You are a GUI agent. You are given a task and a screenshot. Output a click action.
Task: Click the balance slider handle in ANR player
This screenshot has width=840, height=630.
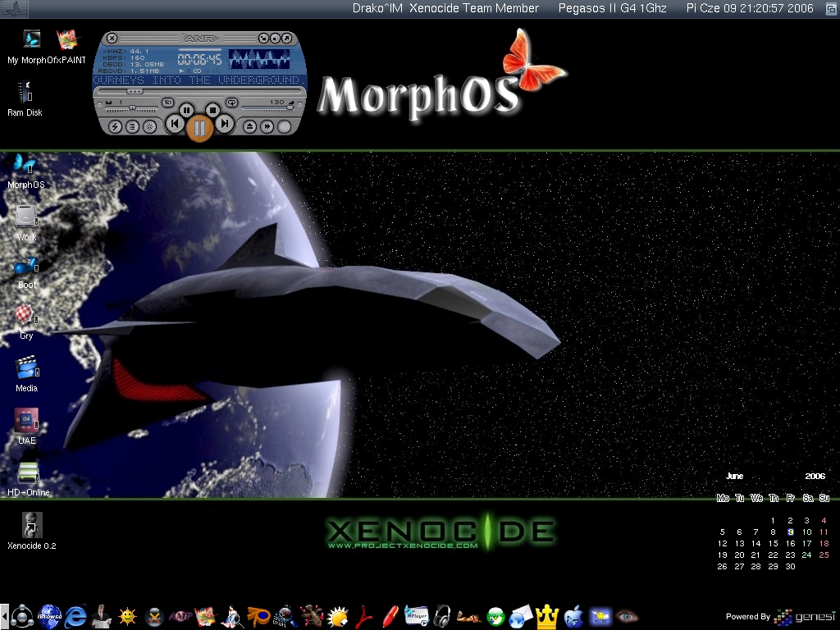[x=132, y=108]
